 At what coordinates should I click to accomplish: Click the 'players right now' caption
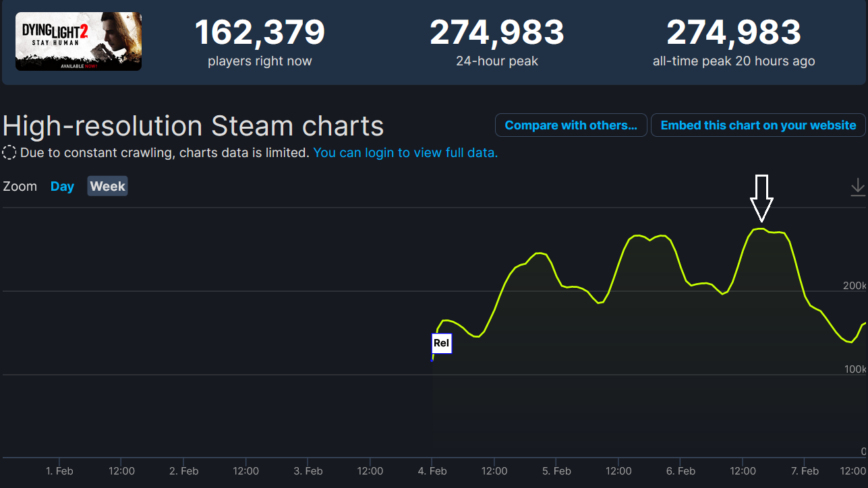pos(260,61)
